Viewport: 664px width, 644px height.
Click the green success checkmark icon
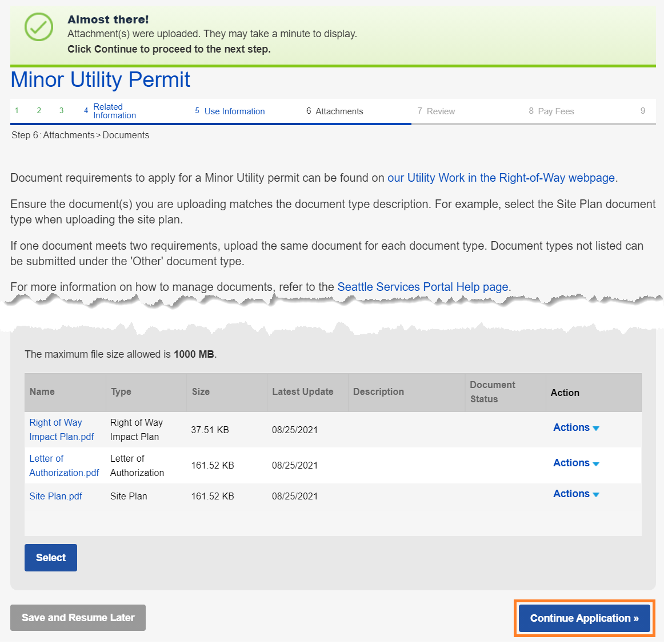(39, 27)
